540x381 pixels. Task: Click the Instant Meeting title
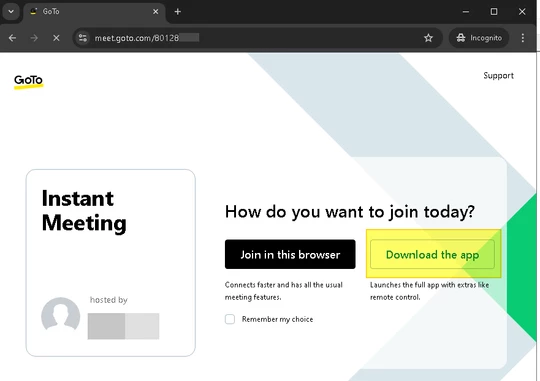coord(84,210)
